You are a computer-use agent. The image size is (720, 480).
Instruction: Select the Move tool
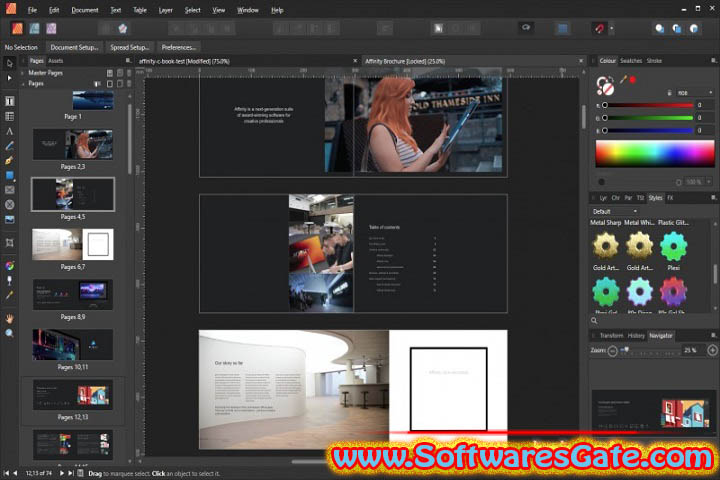(9, 63)
